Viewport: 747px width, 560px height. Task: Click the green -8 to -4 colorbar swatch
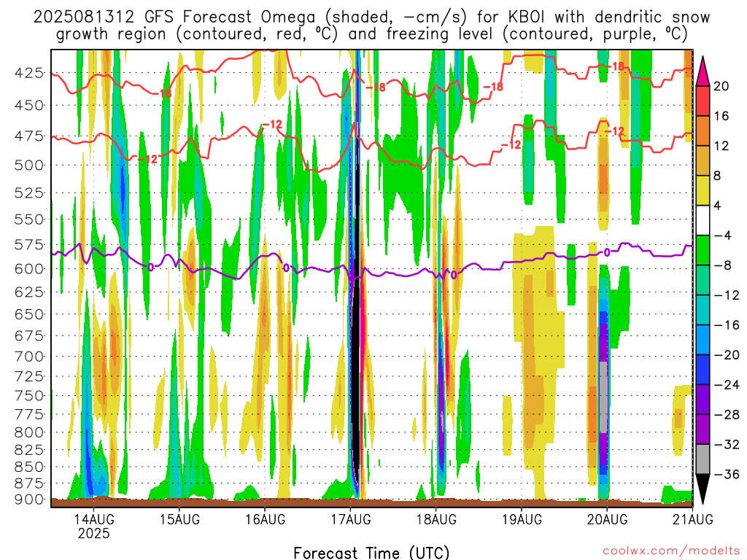[703, 251]
